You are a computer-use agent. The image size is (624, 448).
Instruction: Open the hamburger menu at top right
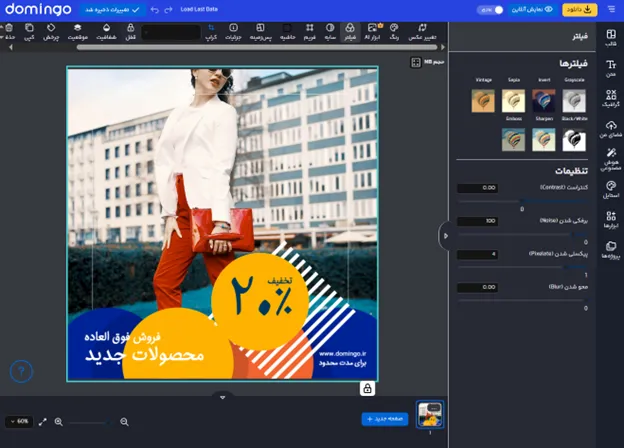tap(612, 9)
